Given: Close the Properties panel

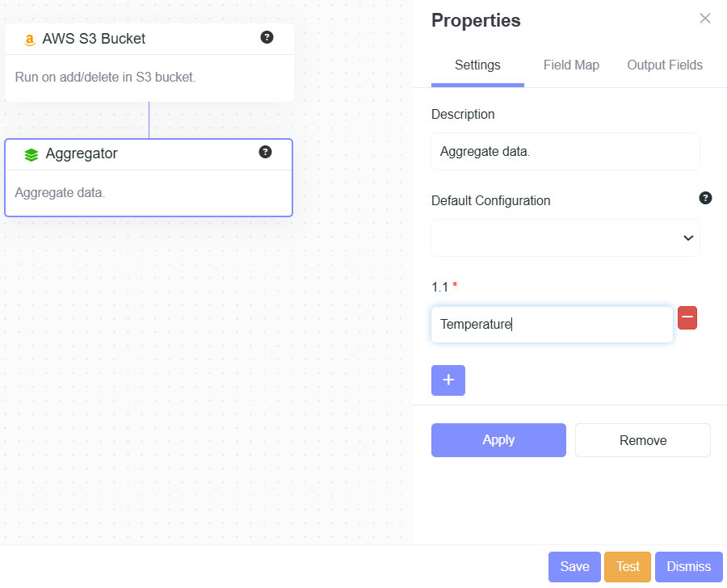Looking at the screenshot, I should coord(704,19).
